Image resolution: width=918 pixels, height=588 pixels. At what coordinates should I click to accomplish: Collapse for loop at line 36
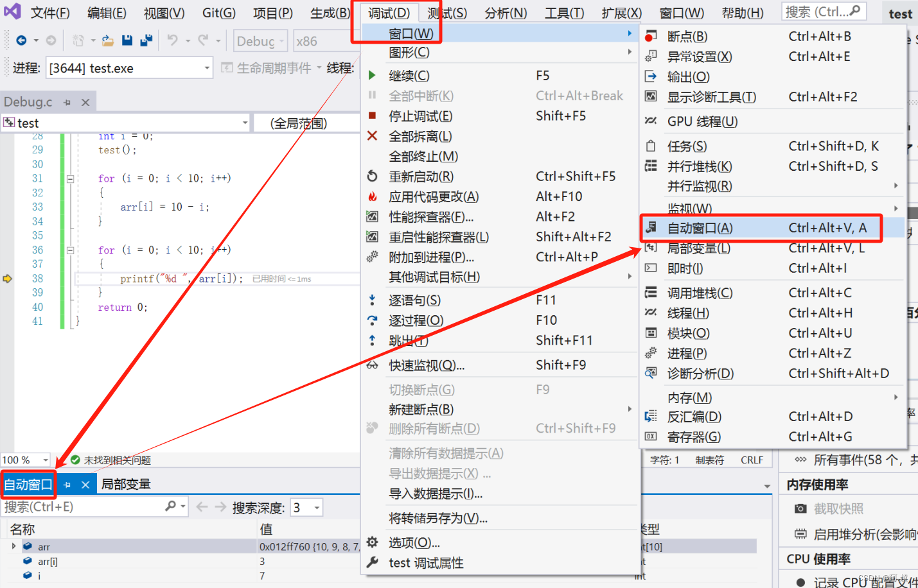click(70, 250)
